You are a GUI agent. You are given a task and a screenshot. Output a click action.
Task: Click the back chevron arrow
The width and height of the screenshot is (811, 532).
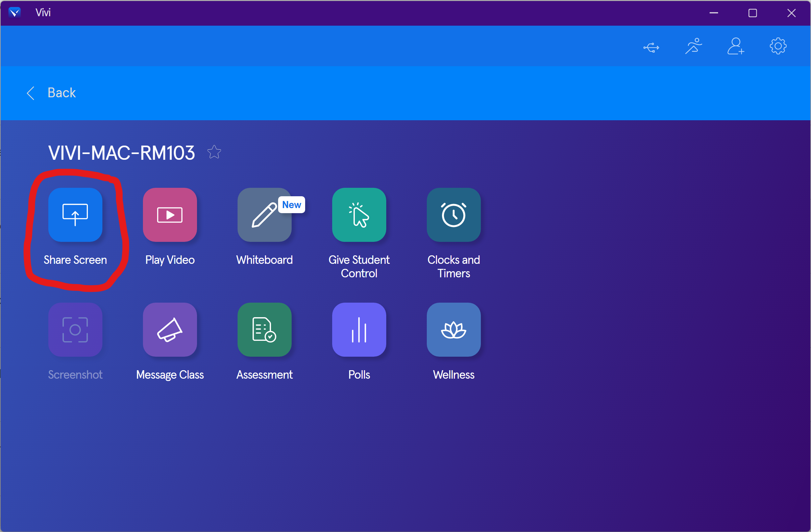31,93
